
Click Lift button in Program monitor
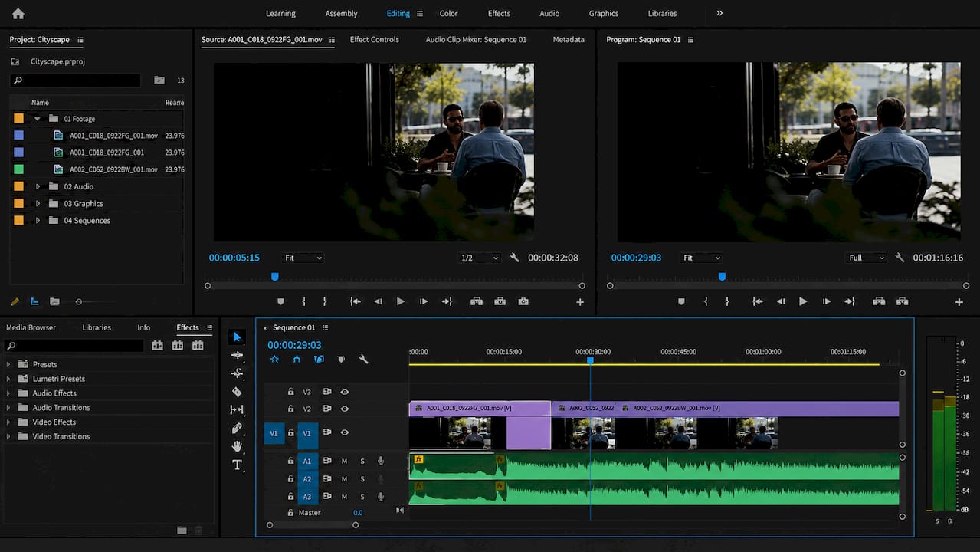click(879, 301)
